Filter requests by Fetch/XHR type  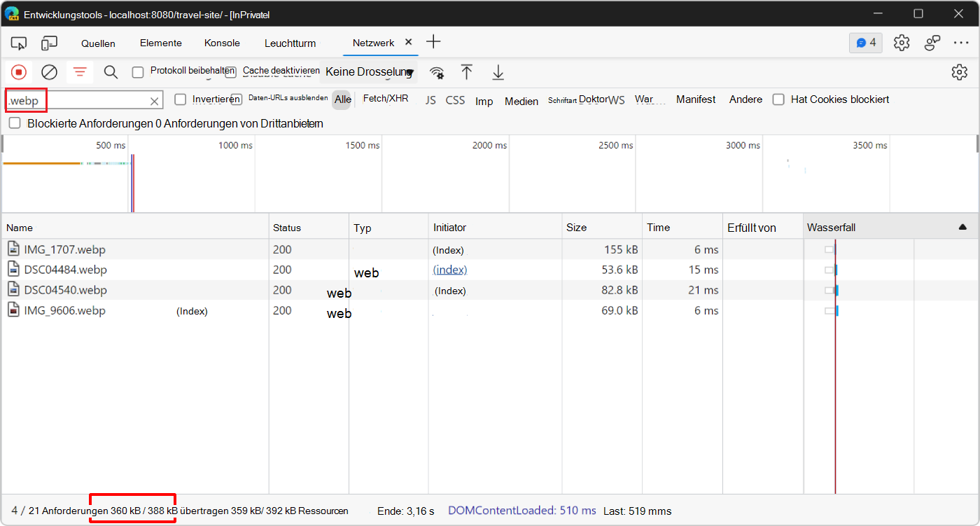tap(386, 99)
